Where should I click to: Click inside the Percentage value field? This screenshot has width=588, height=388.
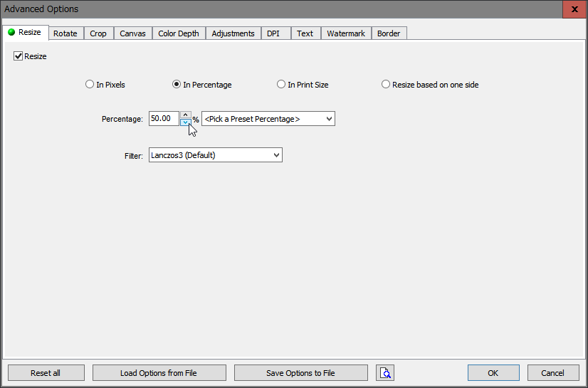tap(163, 119)
